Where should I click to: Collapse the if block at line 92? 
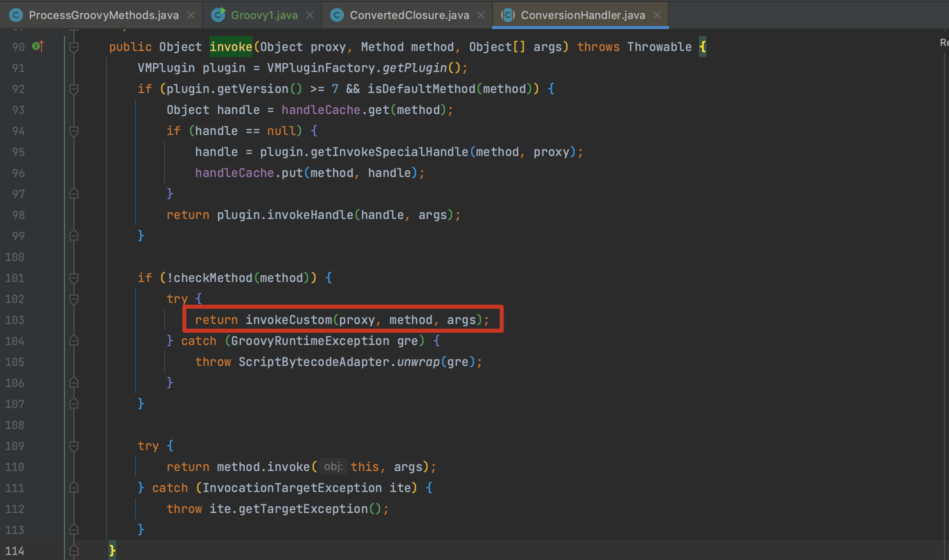[x=74, y=89]
